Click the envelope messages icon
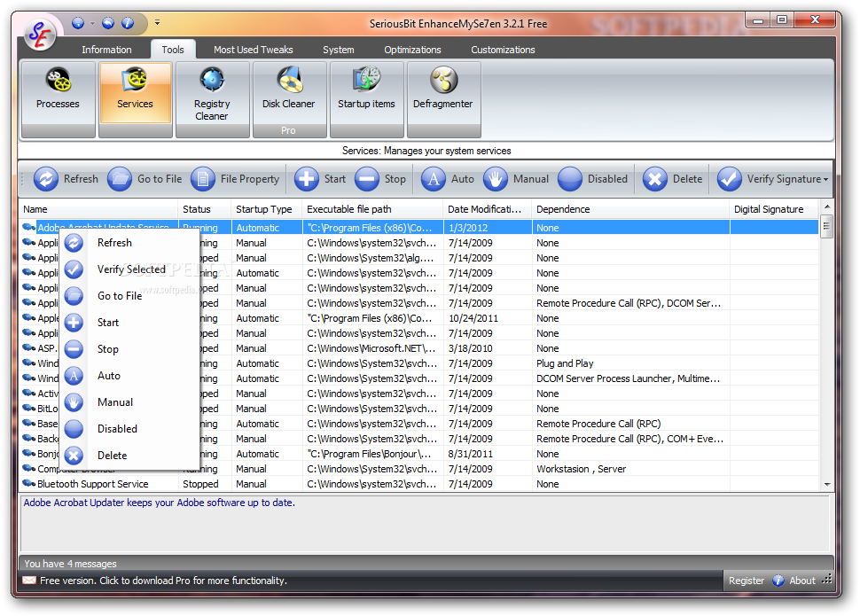The image size is (860, 616). click(29, 581)
